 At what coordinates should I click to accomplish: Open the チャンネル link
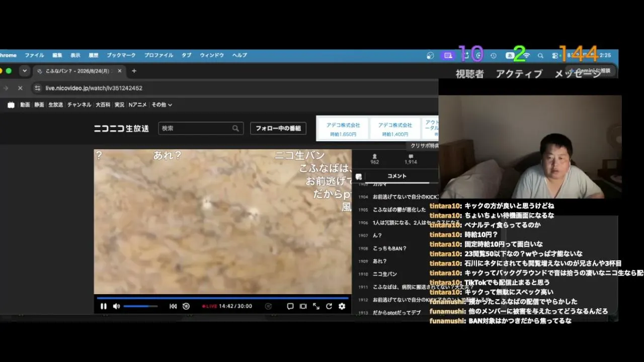point(79,105)
